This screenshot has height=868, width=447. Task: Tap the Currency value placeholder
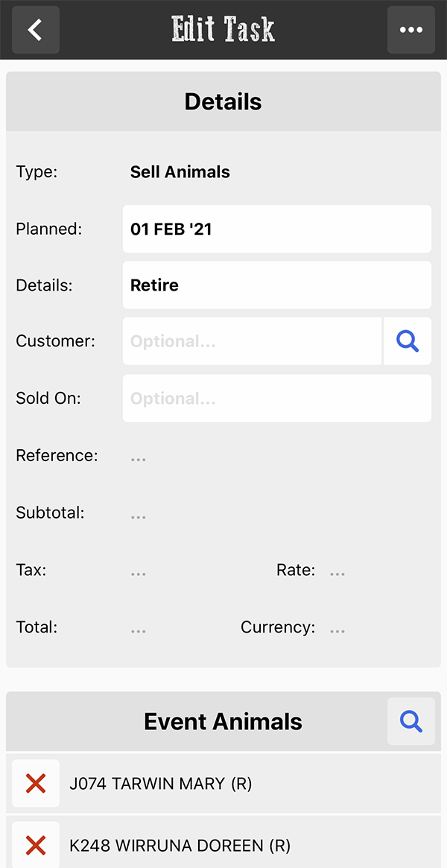pos(337,630)
